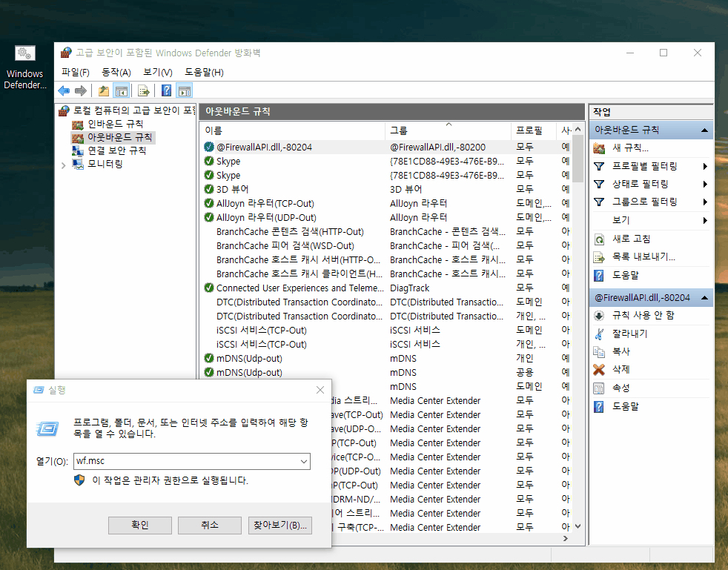Image resolution: width=728 pixels, height=570 pixels.
Task: Click the vertical scrollbar down arrow in the rule list
Action: [578, 526]
